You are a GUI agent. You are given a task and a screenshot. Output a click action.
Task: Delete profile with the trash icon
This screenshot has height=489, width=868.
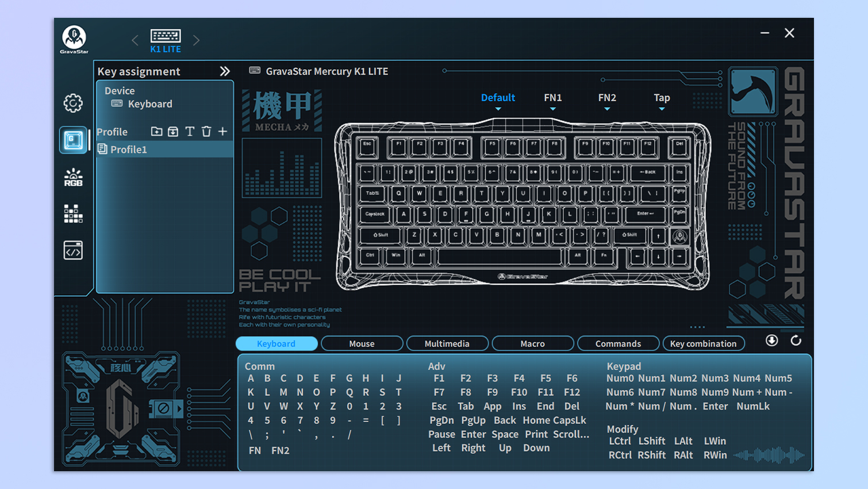206,132
